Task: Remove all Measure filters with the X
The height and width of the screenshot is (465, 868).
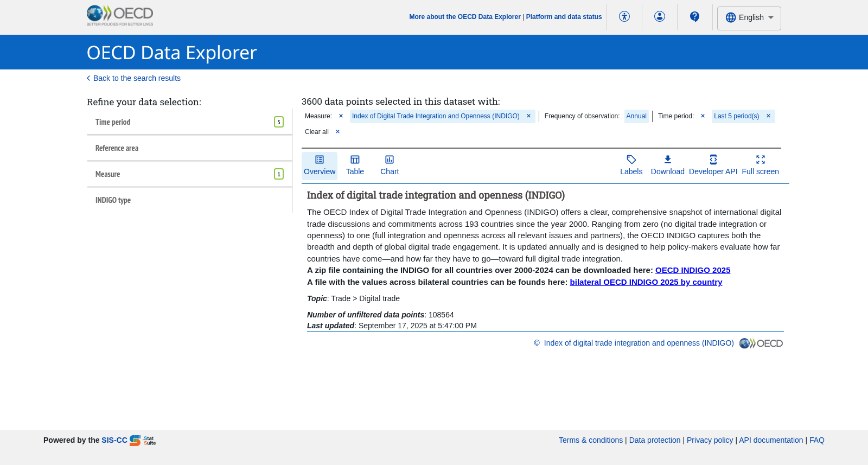Action: point(341,116)
